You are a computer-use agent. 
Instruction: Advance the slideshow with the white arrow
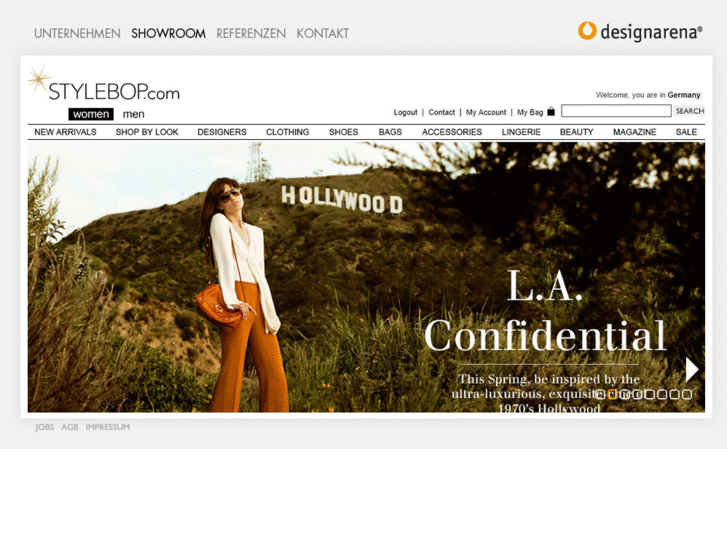pyautogui.click(x=692, y=370)
